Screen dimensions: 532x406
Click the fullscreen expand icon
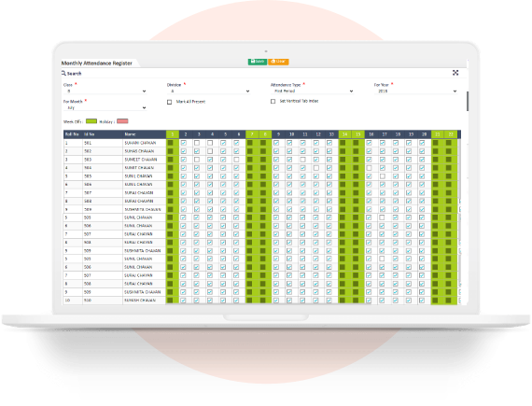pos(455,73)
